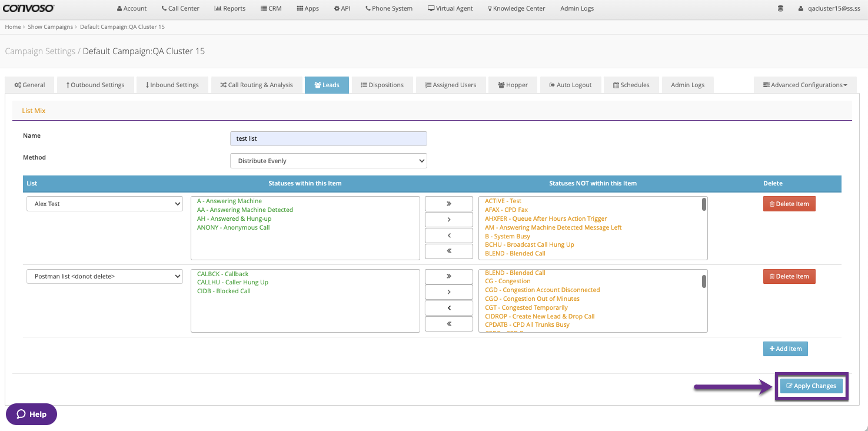
Task: Switch to the Outbound Settings tab
Action: point(95,85)
